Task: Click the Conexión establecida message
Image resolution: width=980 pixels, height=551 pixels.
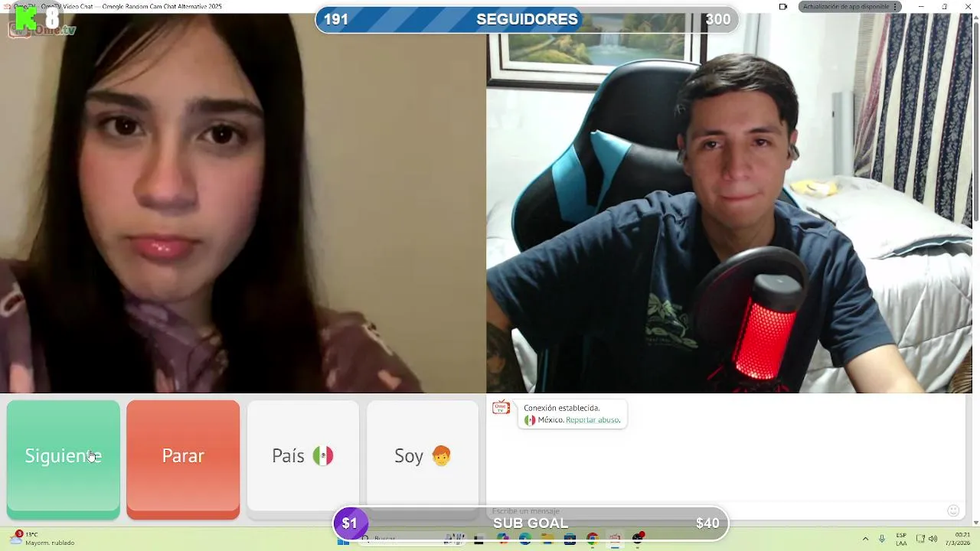Action: pos(561,408)
